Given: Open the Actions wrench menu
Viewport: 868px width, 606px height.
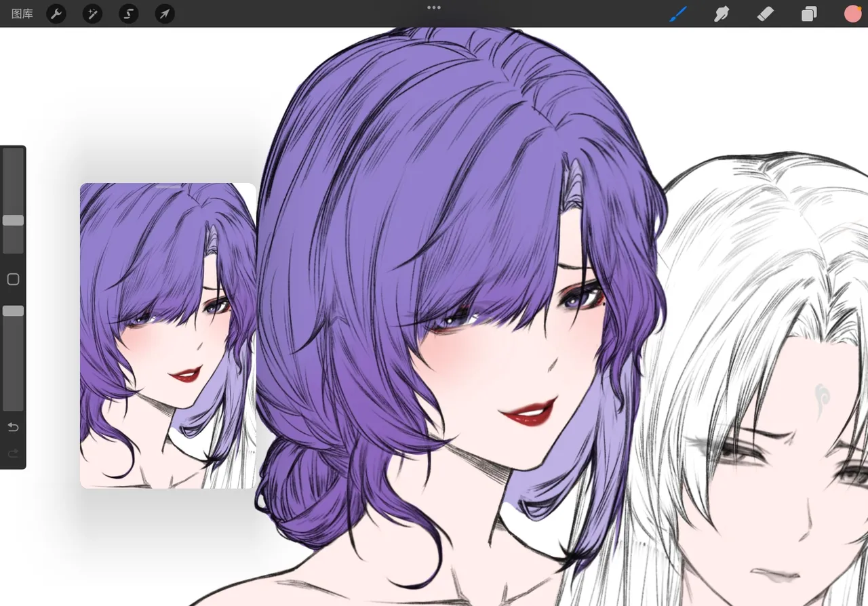Looking at the screenshot, I should coord(56,14).
